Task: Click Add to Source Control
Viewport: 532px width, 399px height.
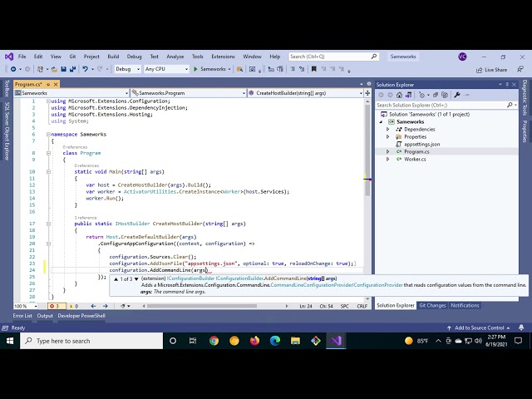Action: click(479, 328)
